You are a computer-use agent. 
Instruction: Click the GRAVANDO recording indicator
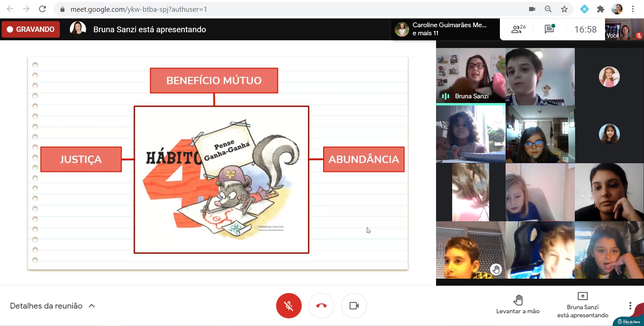click(31, 29)
